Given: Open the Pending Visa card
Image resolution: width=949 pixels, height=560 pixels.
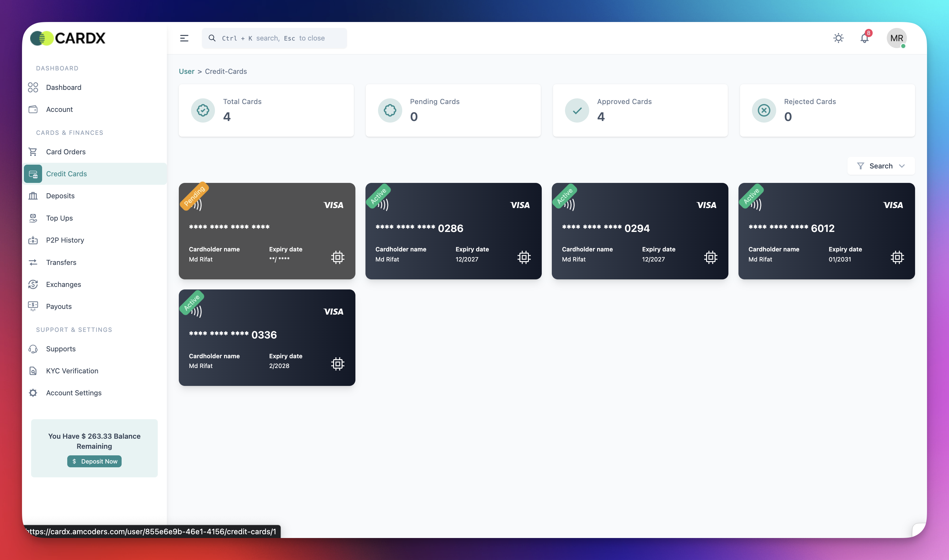Looking at the screenshot, I should (267, 231).
